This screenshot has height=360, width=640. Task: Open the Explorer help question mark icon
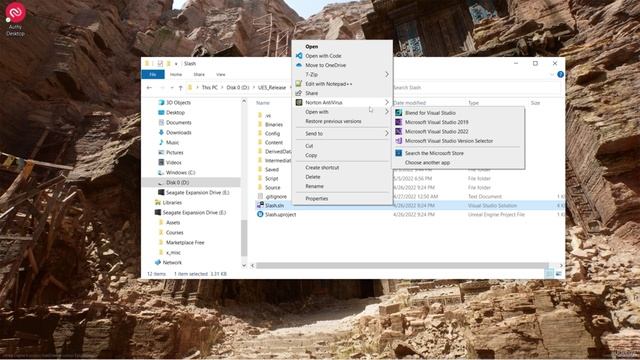pos(560,74)
